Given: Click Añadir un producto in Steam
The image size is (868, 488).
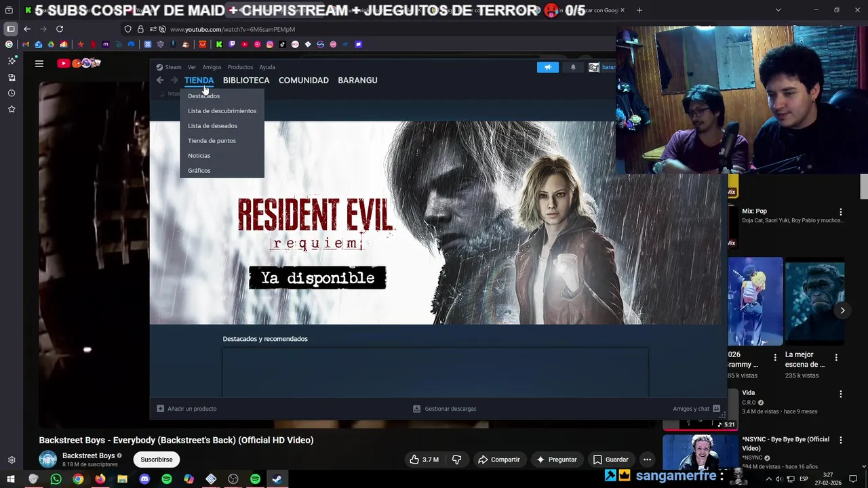Looking at the screenshot, I should tap(186, 409).
